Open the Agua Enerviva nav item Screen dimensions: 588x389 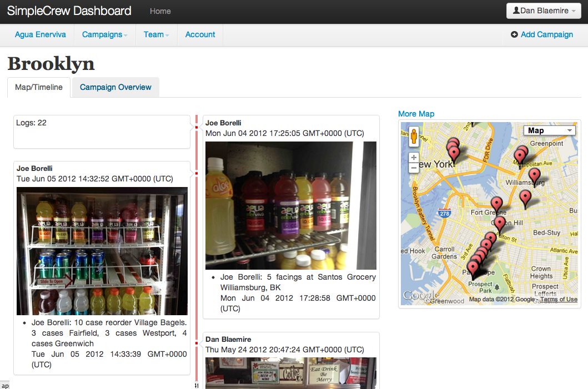(40, 34)
